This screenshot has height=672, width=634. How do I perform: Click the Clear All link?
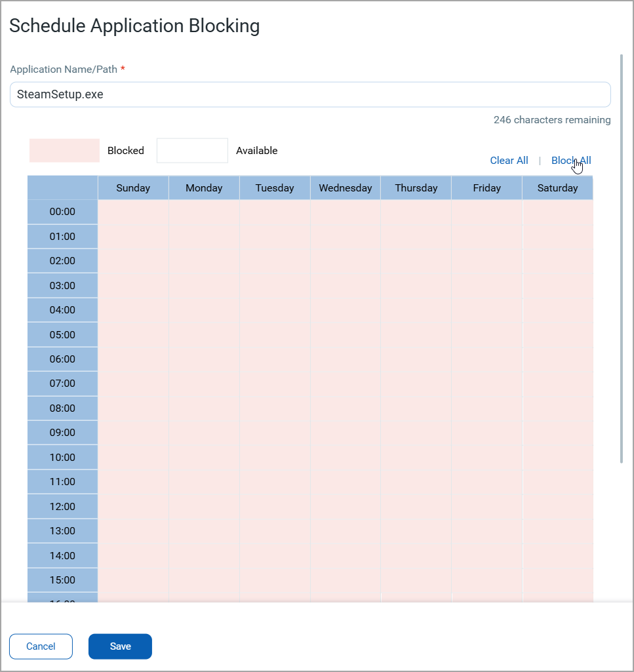pos(509,161)
